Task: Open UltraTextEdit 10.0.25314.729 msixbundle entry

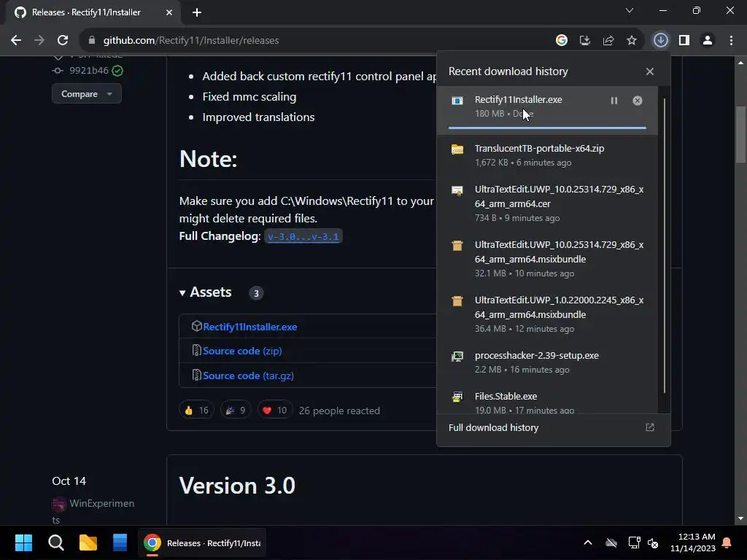Action: tap(547, 259)
